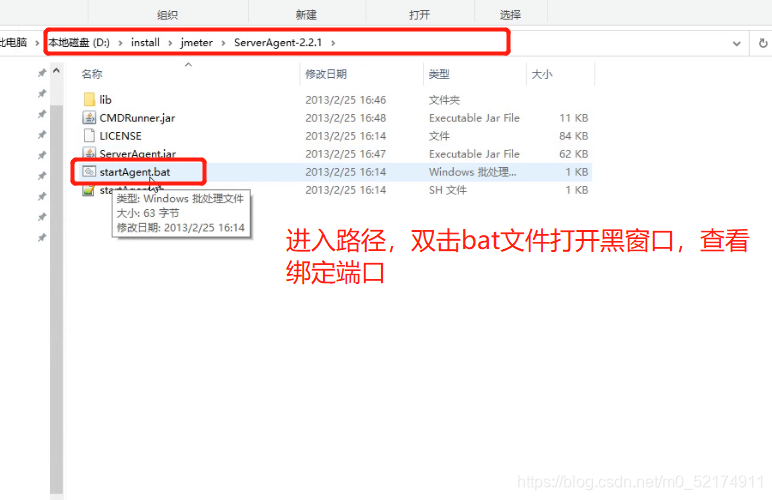The width and height of the screenshot is (772, 500).
Task: Click 文件夹 type of lib row
Action: [x=444, y=100]
